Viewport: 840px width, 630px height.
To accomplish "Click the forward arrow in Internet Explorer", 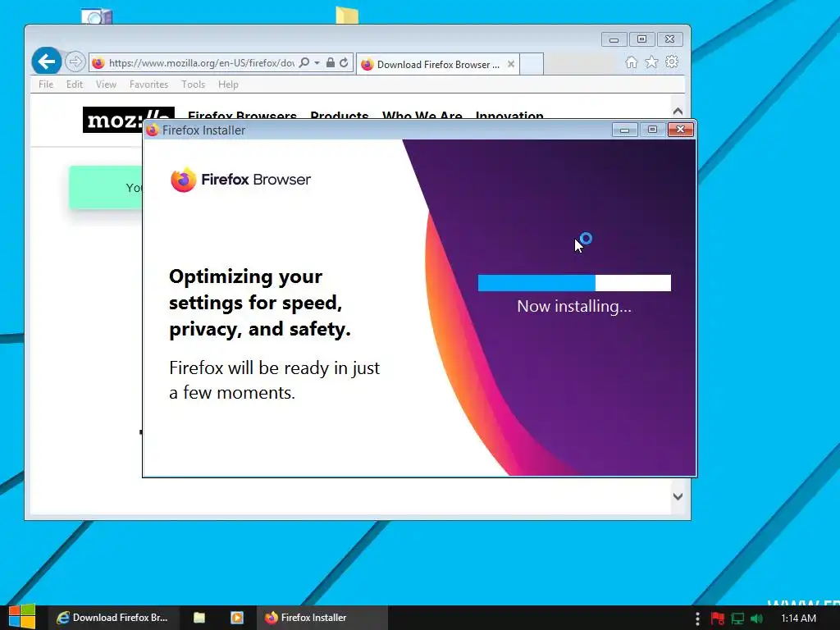I will tap(75, 62).
